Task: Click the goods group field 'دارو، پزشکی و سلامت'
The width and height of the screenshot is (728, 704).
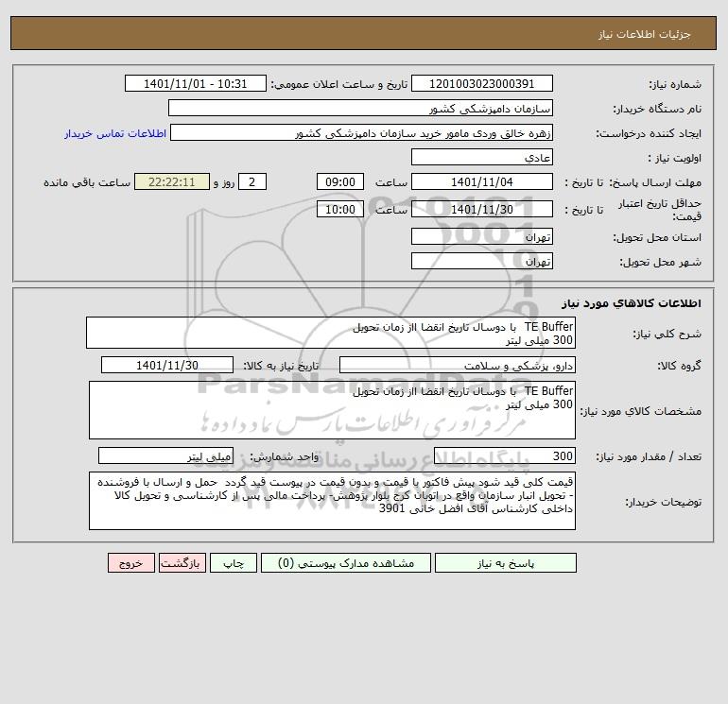Action: [x=458, y=365]
